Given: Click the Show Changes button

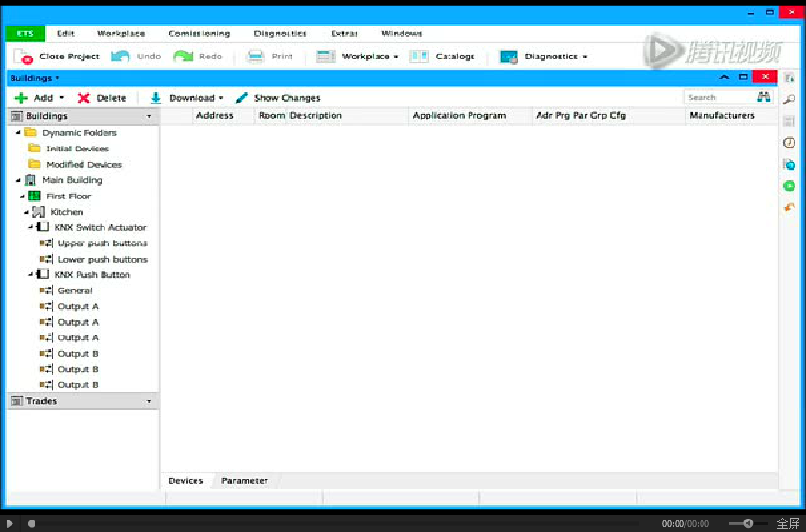Looking at the screenshot, I should 278,98.
